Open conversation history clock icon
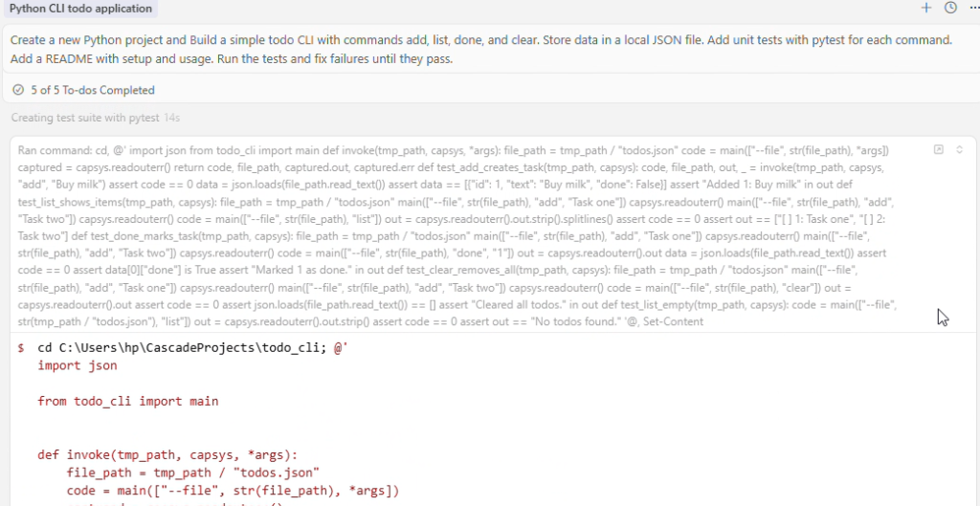Viewport: 980px width, 506px height. (950, 8)
